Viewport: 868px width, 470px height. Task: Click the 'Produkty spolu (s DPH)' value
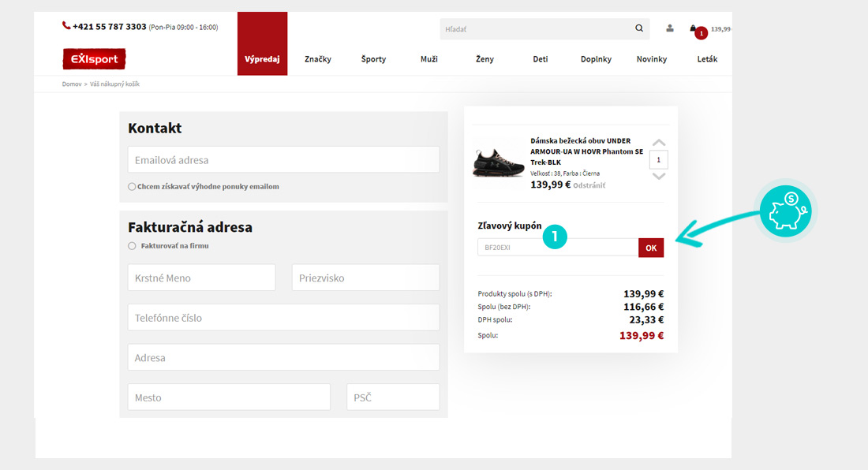pyautogui.click(x=644, y=293)
